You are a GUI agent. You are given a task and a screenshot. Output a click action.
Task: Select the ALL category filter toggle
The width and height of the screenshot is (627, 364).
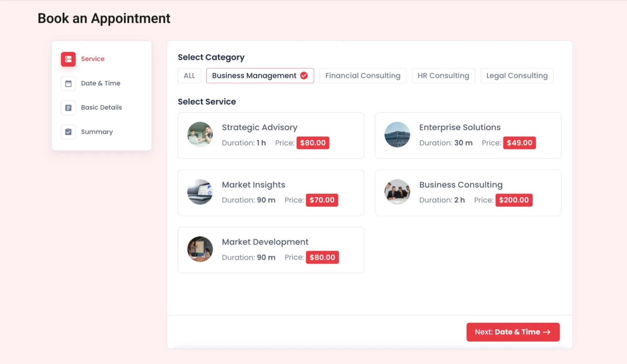[x=189, y=75]
